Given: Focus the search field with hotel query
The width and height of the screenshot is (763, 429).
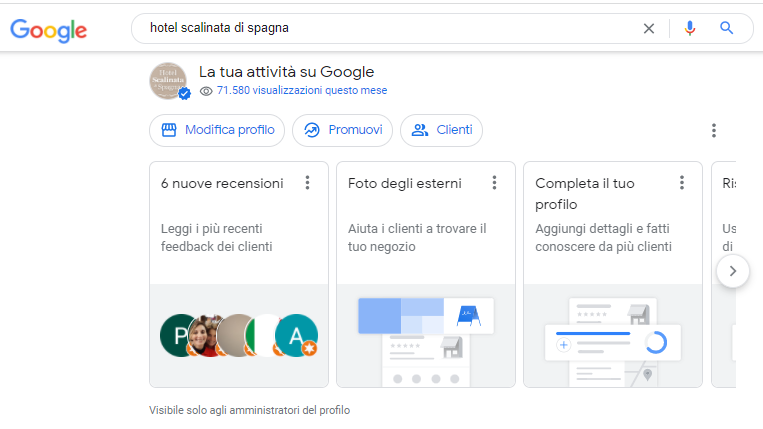Looking at the screenshot, I should [390, 29].
